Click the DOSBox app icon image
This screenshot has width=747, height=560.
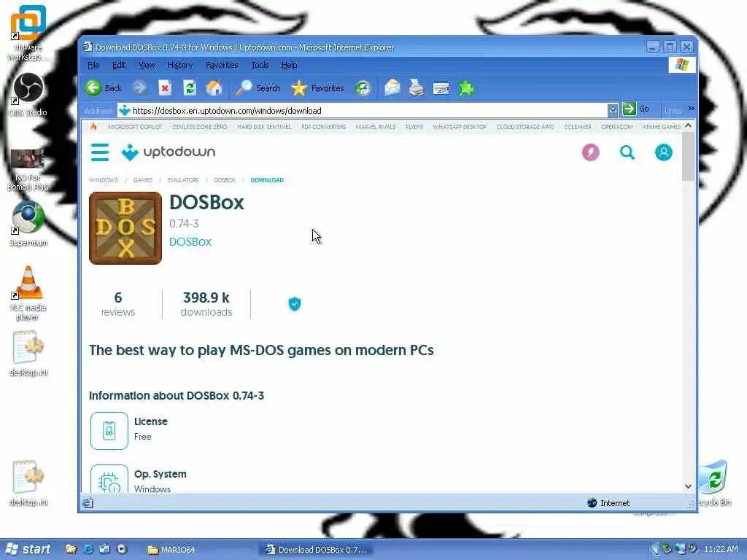coord(125,228)
